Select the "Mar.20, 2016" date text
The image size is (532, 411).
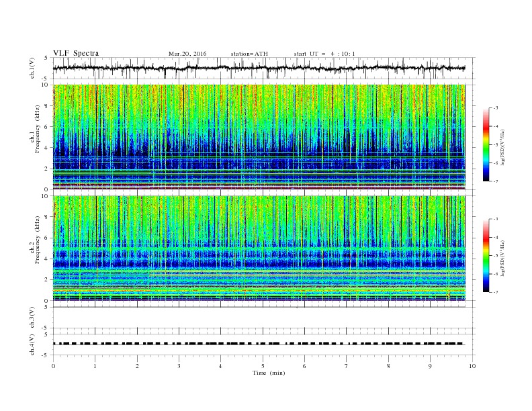[x=187, y=54]
